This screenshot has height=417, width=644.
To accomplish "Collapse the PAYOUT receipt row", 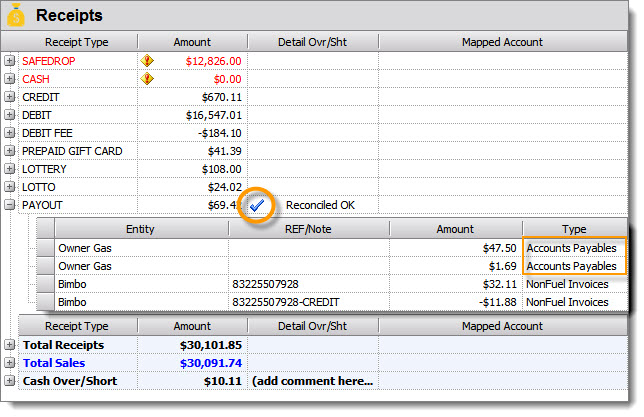I will coord(10,205).
